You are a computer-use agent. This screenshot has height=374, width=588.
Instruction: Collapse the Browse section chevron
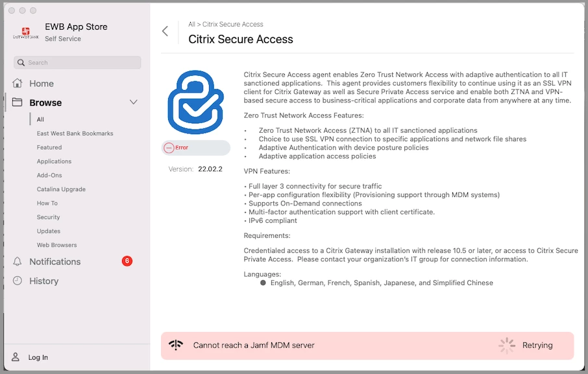(134, 102)
